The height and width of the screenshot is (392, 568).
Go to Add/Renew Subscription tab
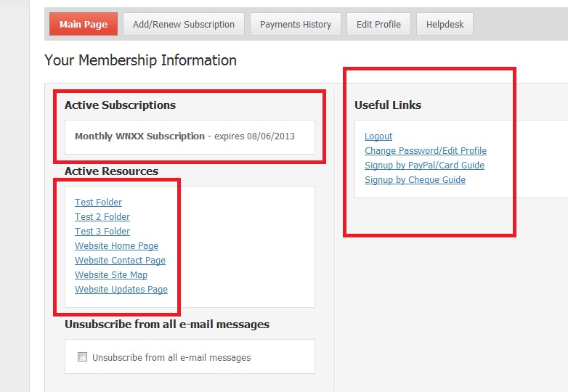click(x=184, y=24)
